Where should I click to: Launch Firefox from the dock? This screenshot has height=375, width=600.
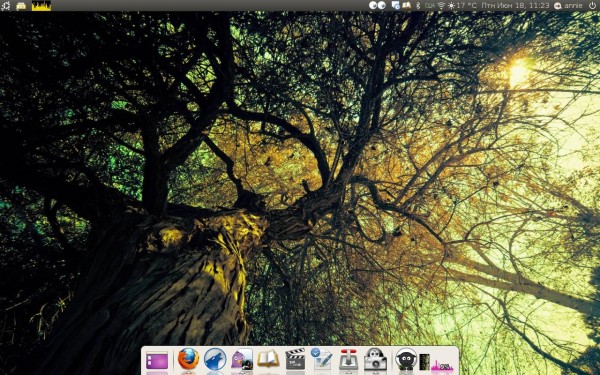click(188, 359)
